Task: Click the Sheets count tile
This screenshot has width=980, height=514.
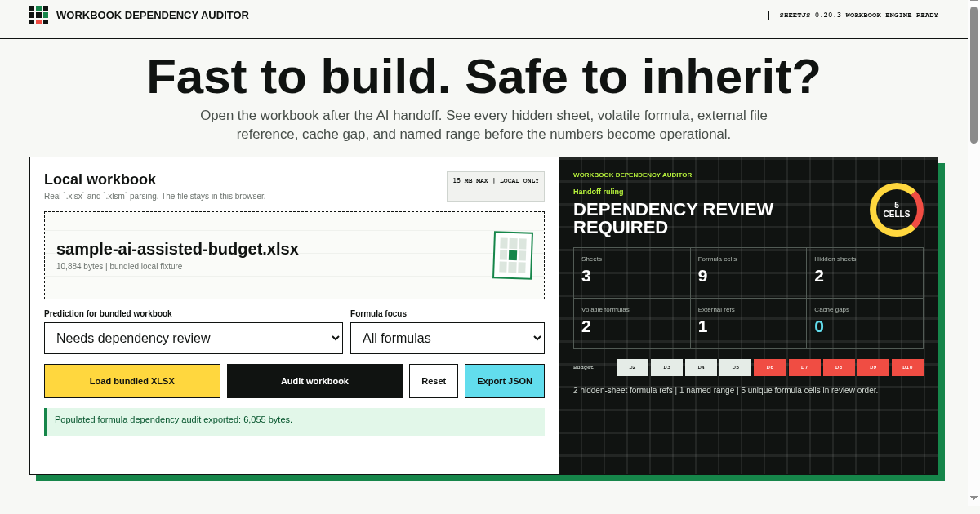Action: pyautogui.click(x=632, y=273)
